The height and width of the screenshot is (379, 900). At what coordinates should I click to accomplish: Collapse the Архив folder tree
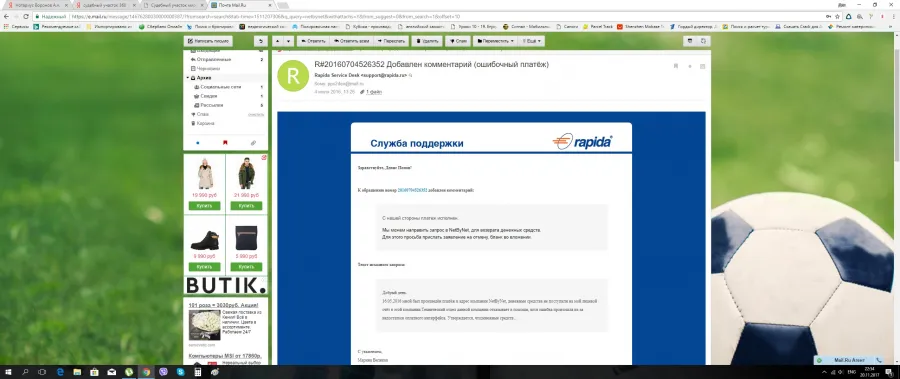[x=188, y=78]
